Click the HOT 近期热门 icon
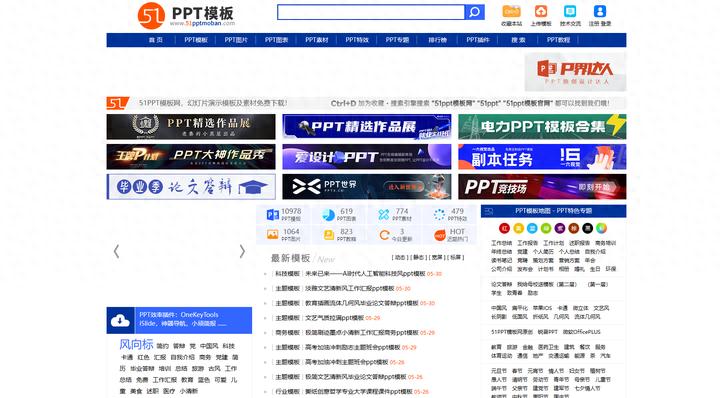This screenshot has height=398, width=720. click(440, 235)
